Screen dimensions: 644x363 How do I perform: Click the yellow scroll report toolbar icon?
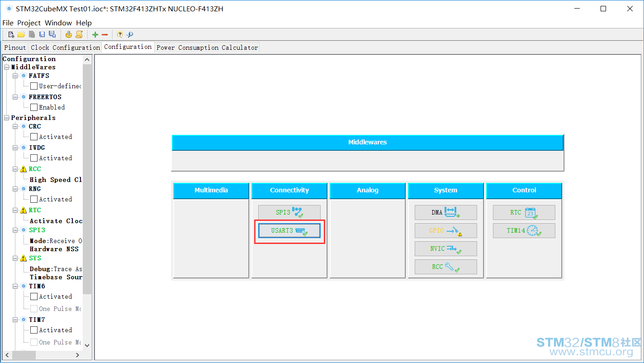tap(79, 34)
